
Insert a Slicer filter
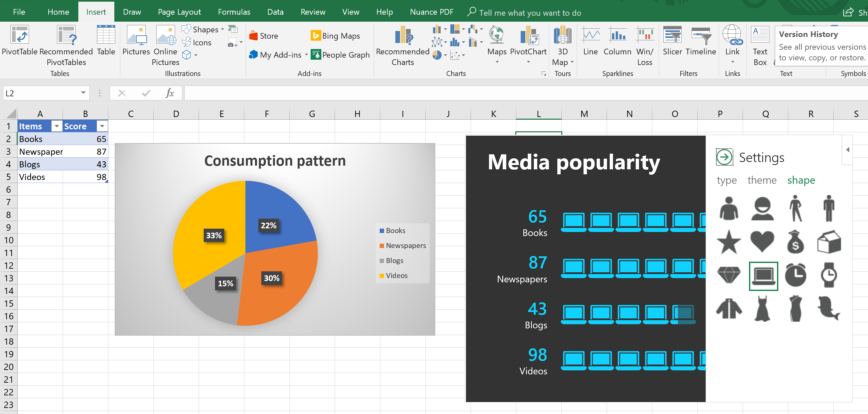672,41
